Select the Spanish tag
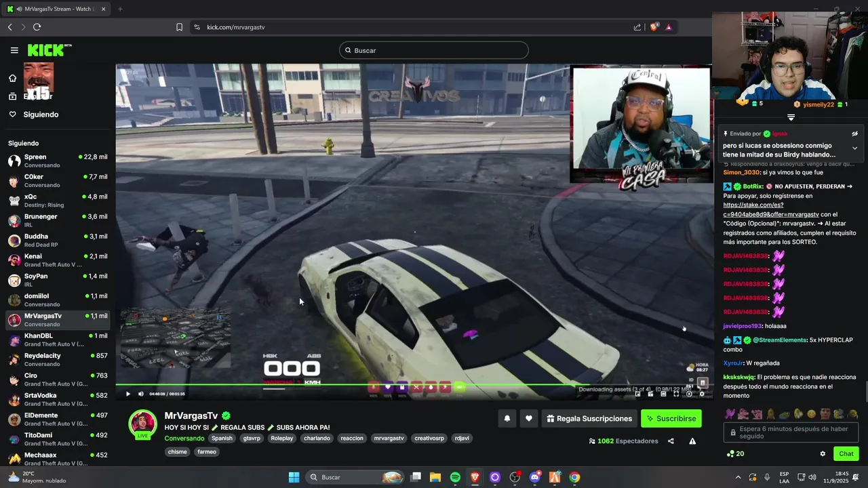Viewport: 868px width, 488px height. tap(222, 439)
